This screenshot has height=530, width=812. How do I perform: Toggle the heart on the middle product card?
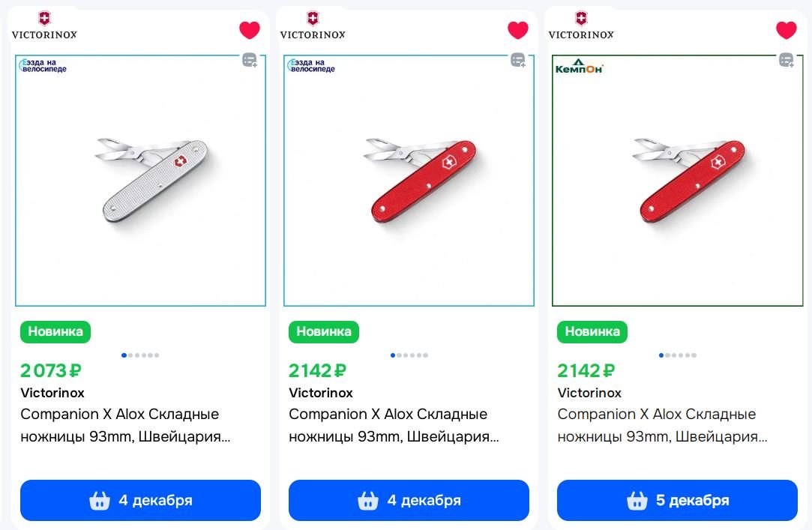click(518, 30)
